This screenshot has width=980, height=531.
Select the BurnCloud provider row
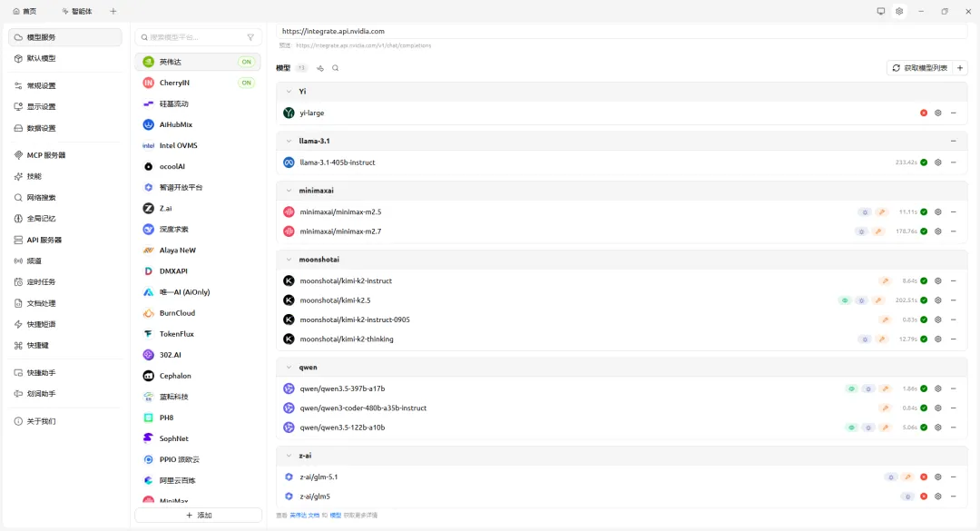pos(198,313)
